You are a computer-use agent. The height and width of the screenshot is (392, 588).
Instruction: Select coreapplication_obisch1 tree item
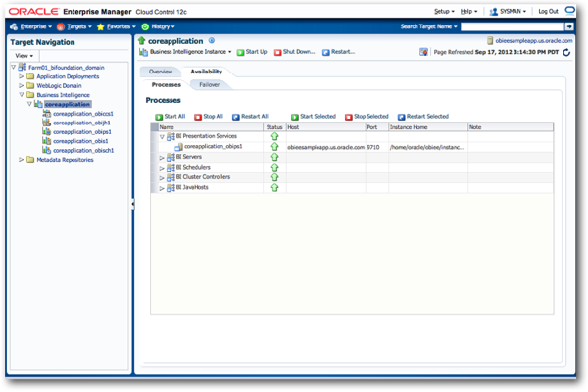pos(83,150)
